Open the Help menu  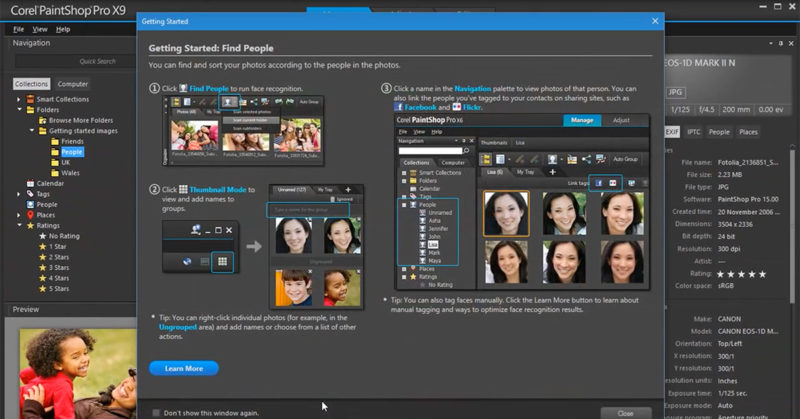(63, 29)
